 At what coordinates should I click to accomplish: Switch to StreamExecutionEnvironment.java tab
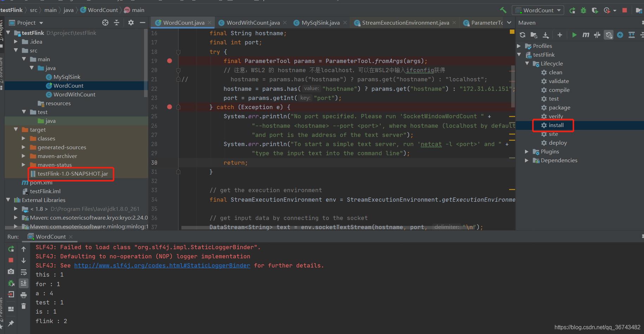point(405,23)
